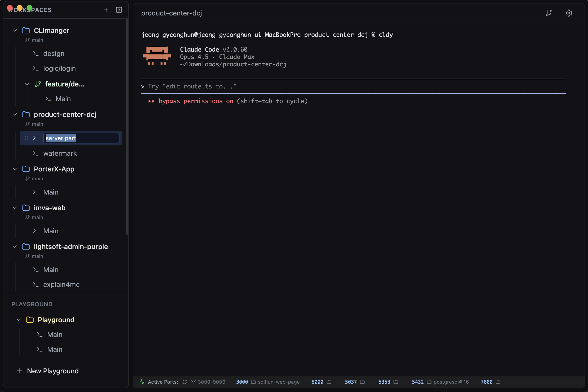Screen dimensions: 588x392
Task: Select the watermark terminal session
Action: click(60, 153)
